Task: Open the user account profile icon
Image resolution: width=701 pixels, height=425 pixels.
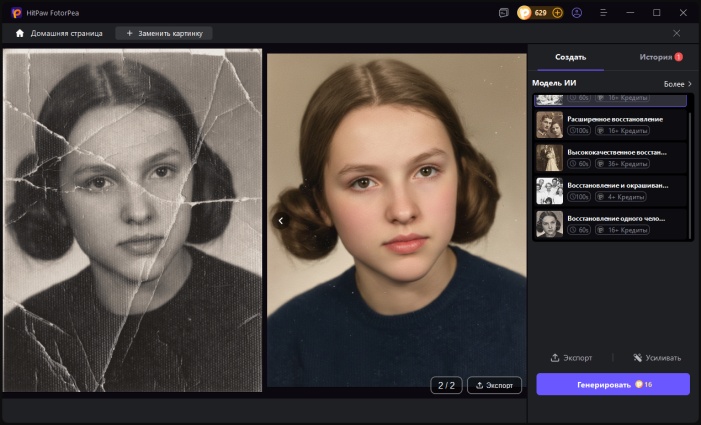Action: (x=576, y=13)
